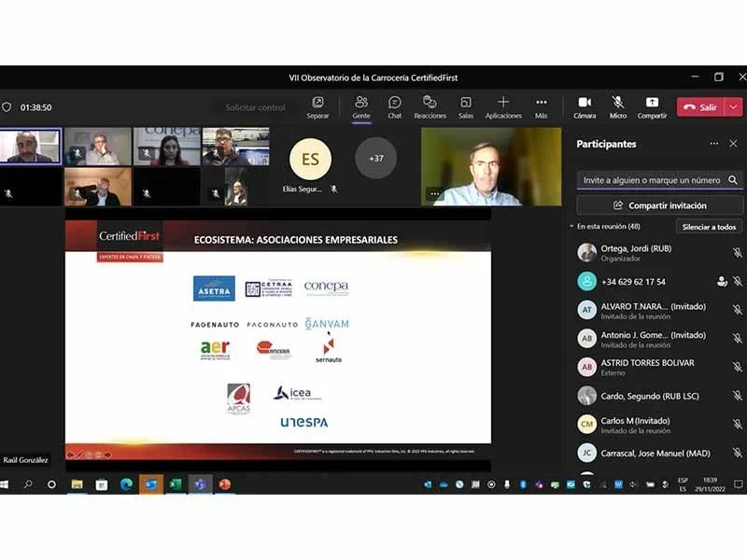This screenshot has width=747, height=560.
Task: Click the mic icon for Carrascal, Jose Manuel
Action: pyautogui.click(x=738, y=453)
